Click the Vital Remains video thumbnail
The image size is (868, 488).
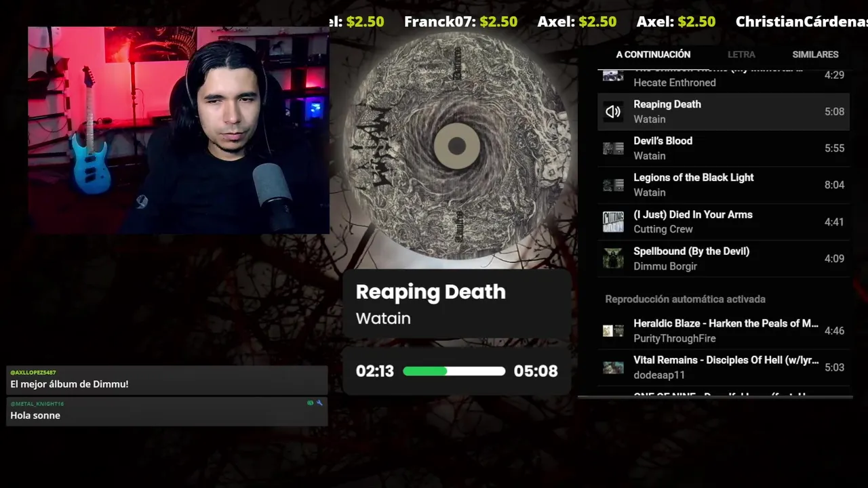613,367
